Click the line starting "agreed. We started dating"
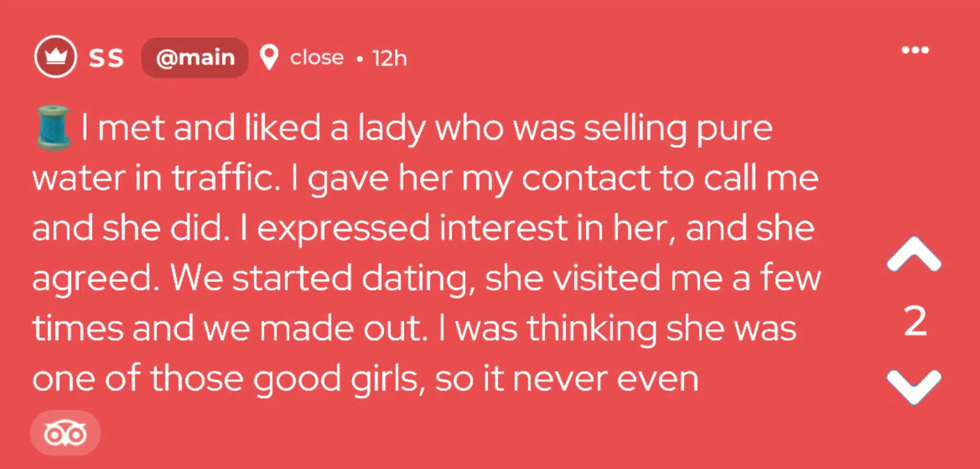980x469 pixels. click(x=426, y=278)
